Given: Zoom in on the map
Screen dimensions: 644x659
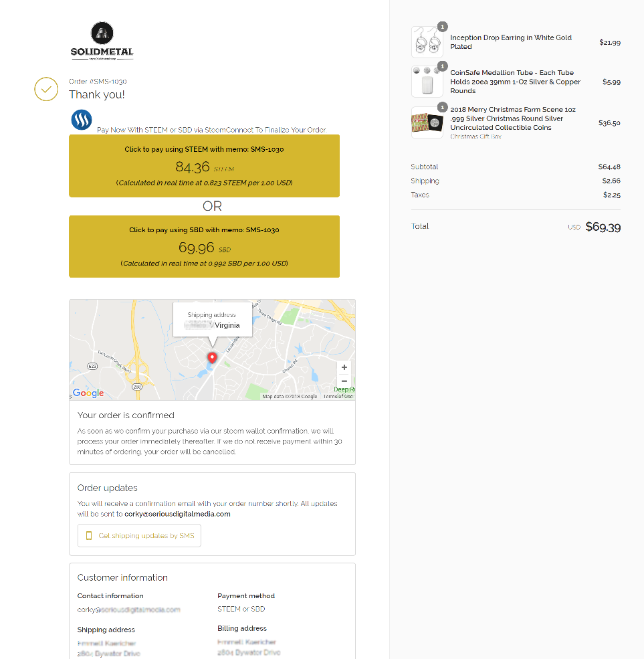Looking at the screenshot, I should 344,367.
